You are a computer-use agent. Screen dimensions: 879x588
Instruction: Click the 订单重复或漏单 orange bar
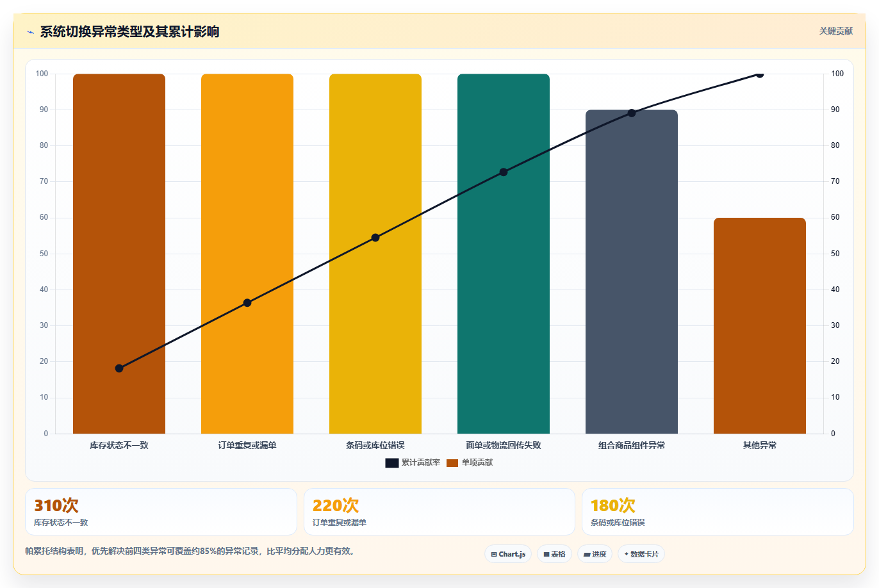pyautogui.click(x=247, y=254)
